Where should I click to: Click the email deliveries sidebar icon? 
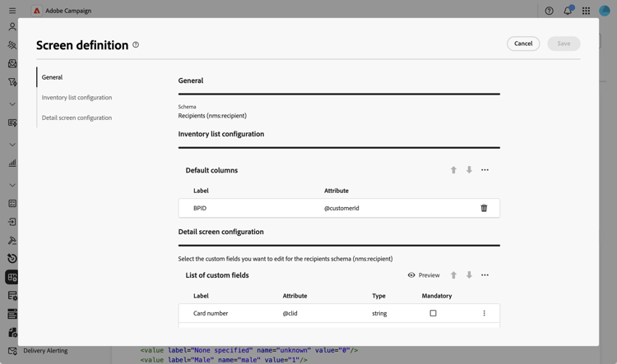[12, 63]
